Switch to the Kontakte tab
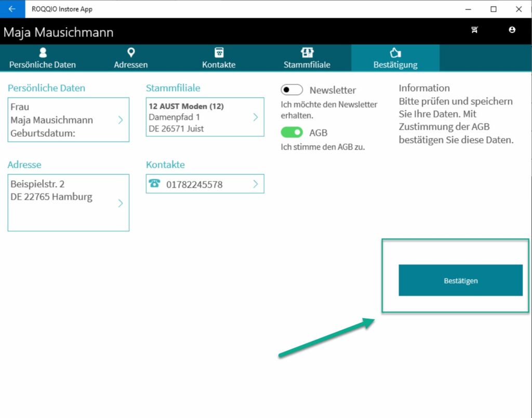The image size is (532, 418). [x=219, y=64]
